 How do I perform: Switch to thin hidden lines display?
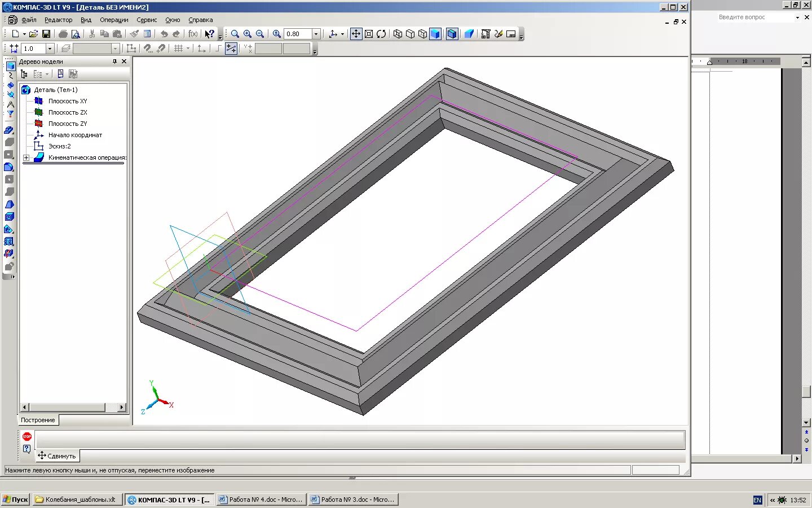pyautogui.click(x=422, y=34)
